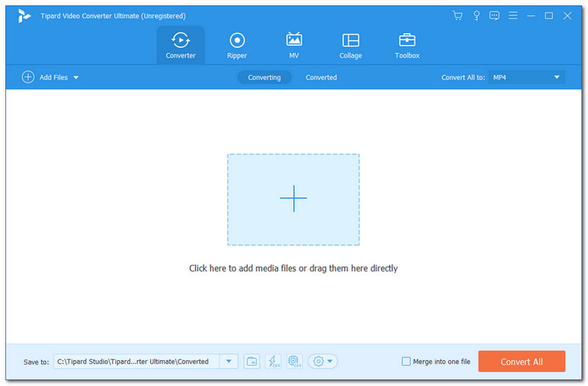Click the Tipard logo icon

tap(24, 15)
